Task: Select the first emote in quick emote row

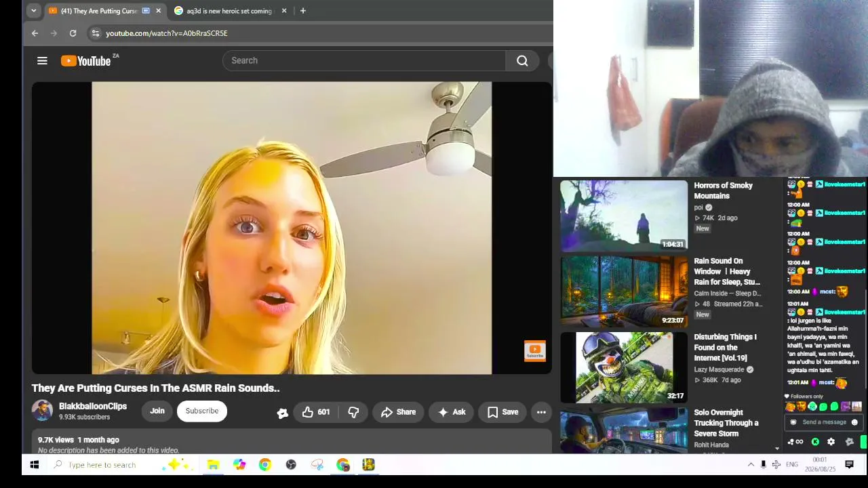Action: (791, 407)
